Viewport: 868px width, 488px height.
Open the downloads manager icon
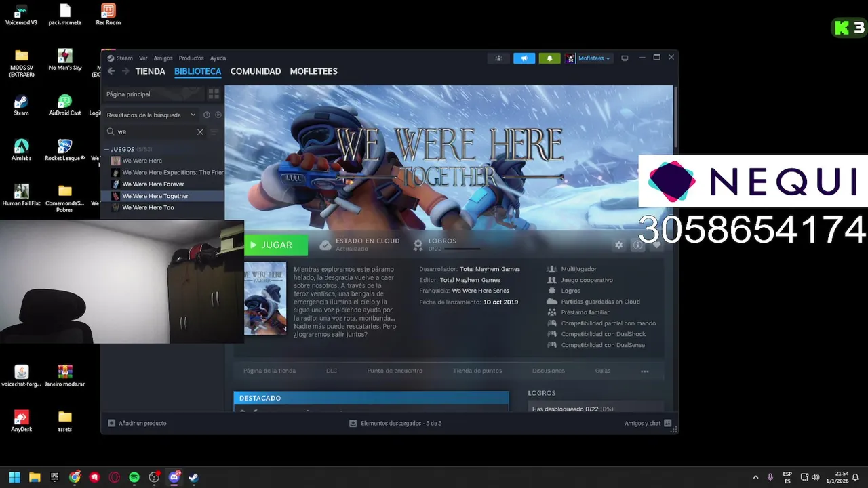353,423
